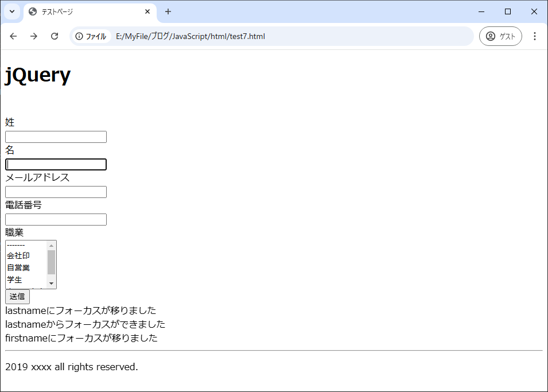Close the テストページ tab
Screen dimensions: 548x392
(147, 11)
